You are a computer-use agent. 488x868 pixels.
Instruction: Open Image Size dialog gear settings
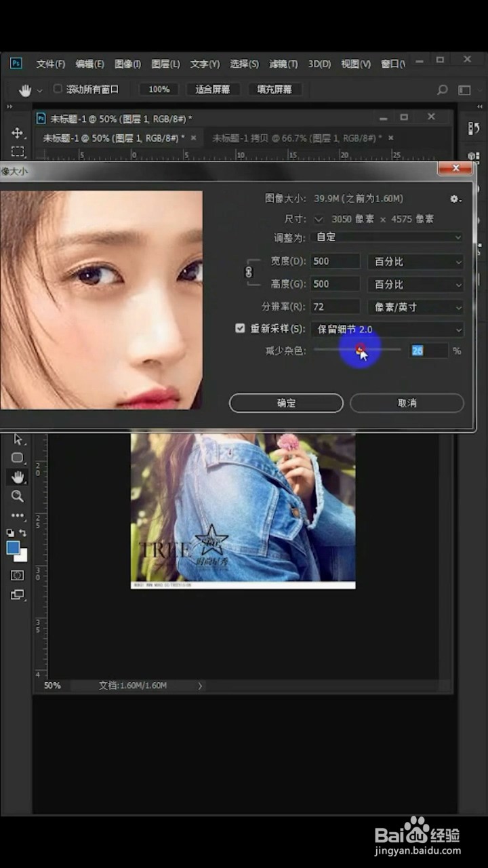click(x=455, y=199)
